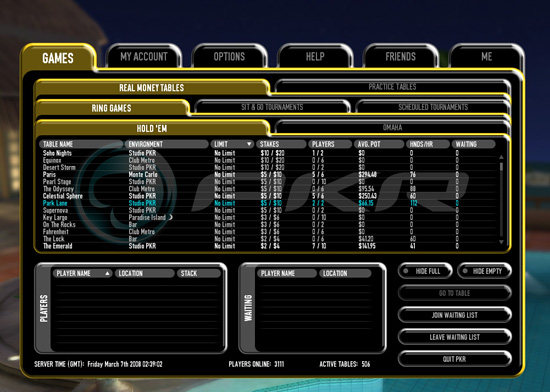This screenshot has height=392, width=550.
Task: Switch to Sit & Go Tournaments
Action: click(272, 107)
